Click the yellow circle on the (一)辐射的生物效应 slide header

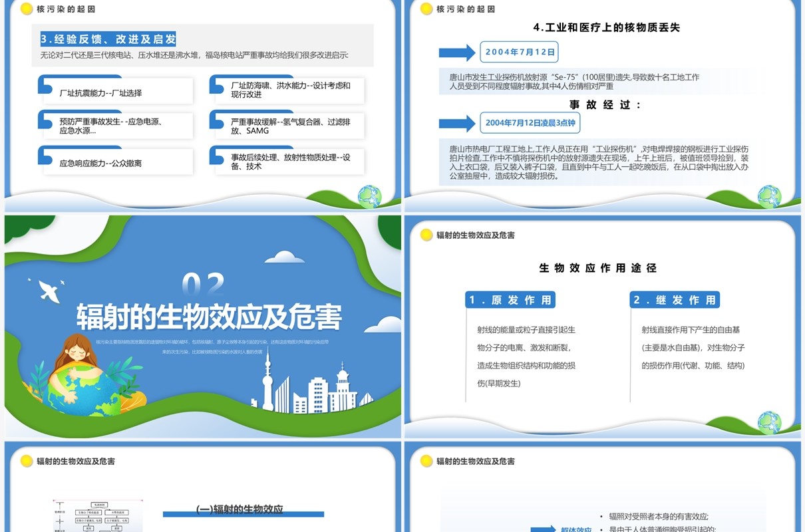[27, 460]
